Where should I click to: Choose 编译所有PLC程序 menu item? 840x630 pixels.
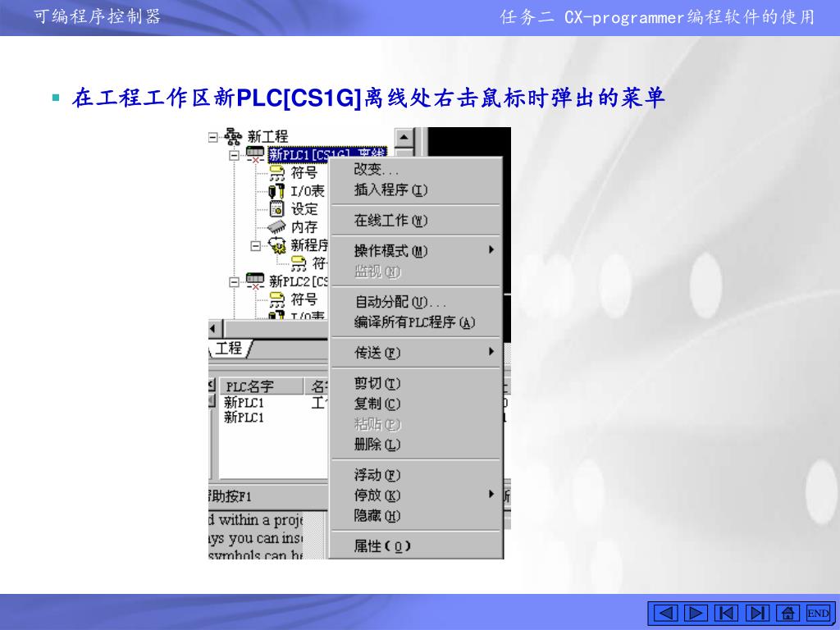pyautogui.click(x=416, y=322)
